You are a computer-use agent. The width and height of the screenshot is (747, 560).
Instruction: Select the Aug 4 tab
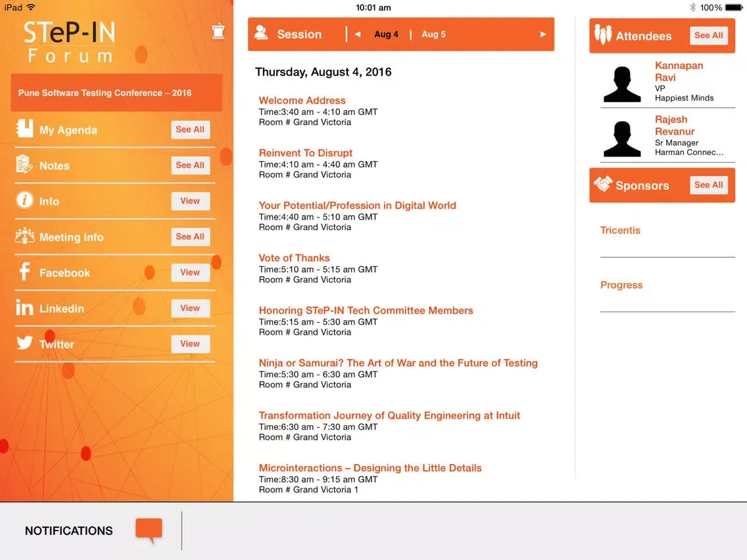click(x=386, y=34)
